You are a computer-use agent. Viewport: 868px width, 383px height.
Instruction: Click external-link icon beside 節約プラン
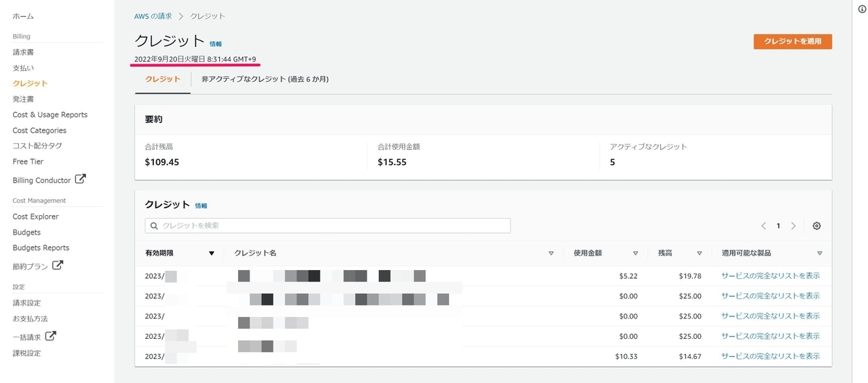pos(57,265)
